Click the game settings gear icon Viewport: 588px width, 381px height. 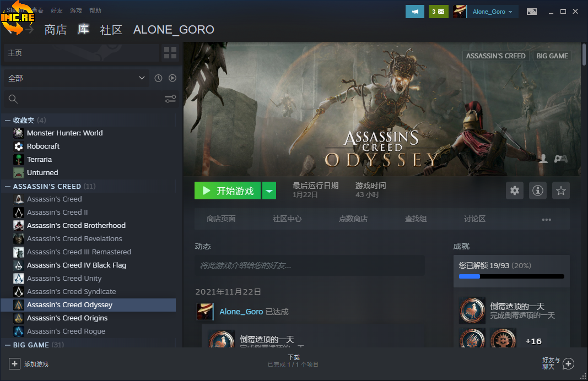[x=515, y=190]
